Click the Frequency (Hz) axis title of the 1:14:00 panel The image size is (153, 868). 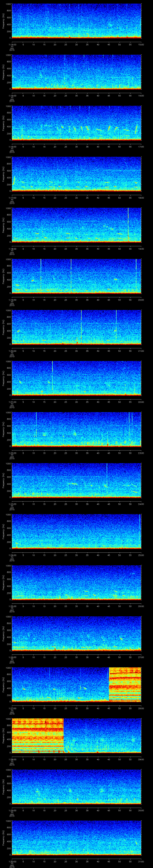point(3,21)
